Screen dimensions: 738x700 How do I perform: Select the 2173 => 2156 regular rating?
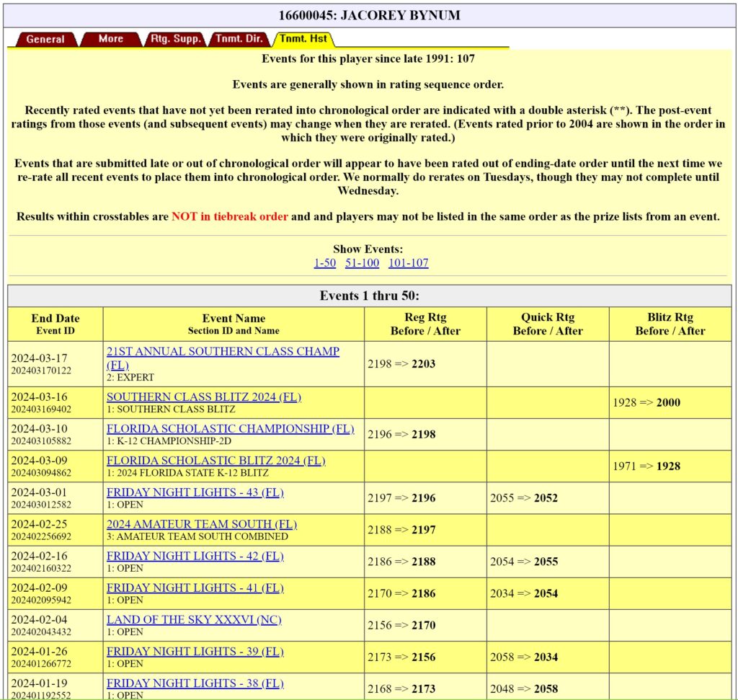tap(401, 657)
